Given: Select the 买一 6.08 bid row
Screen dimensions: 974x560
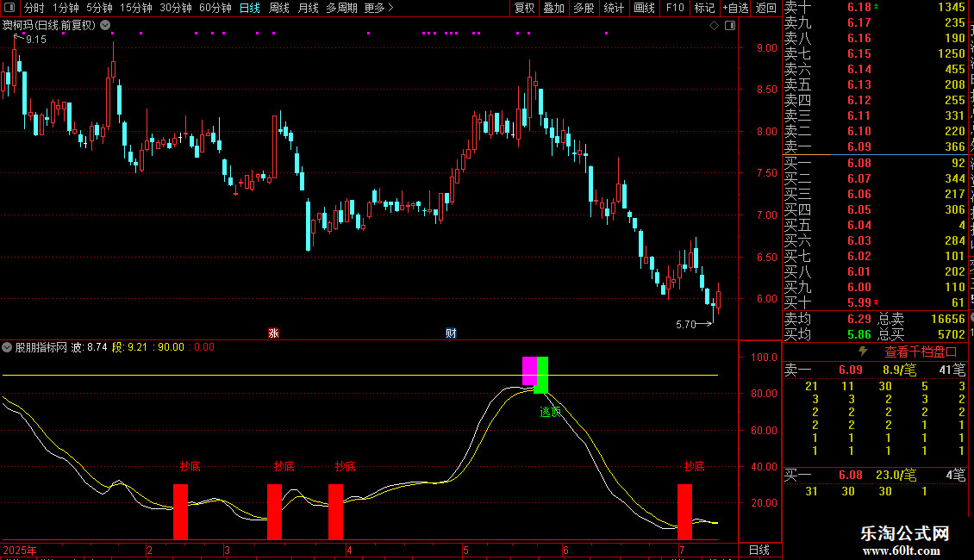Looking at the screenshot, I should tap(875, 163).
